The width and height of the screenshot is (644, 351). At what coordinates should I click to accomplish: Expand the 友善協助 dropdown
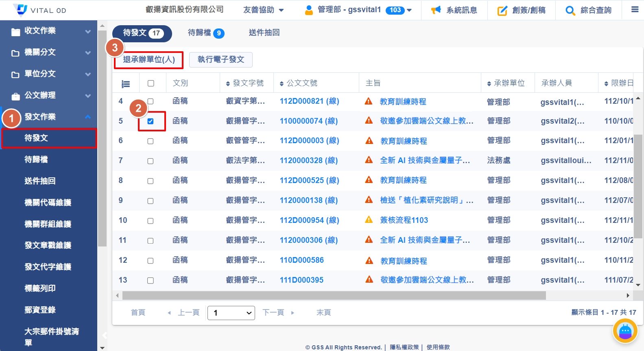coord(263,10)
